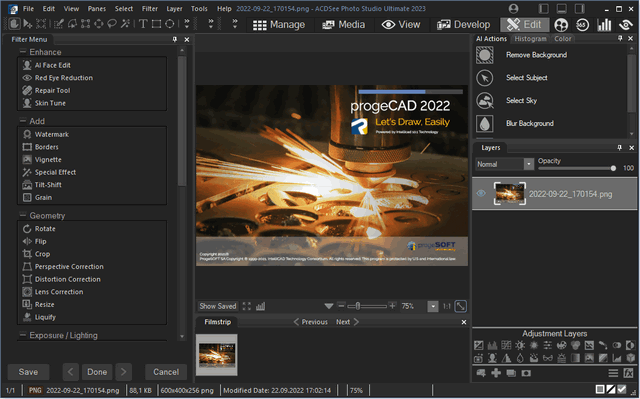Select the Text tool
The image size is (640, 399).
(143, 24)
